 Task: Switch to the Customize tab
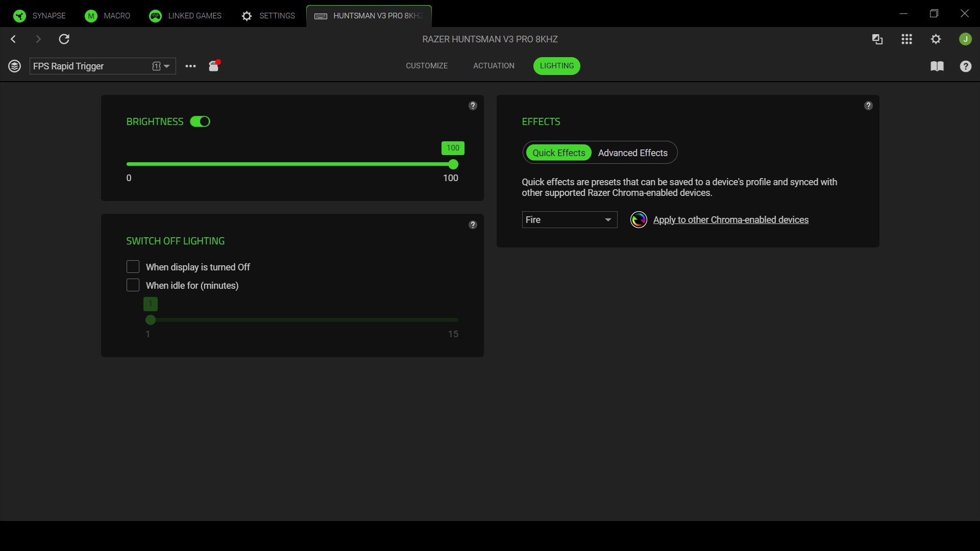[x=427, y=66]
